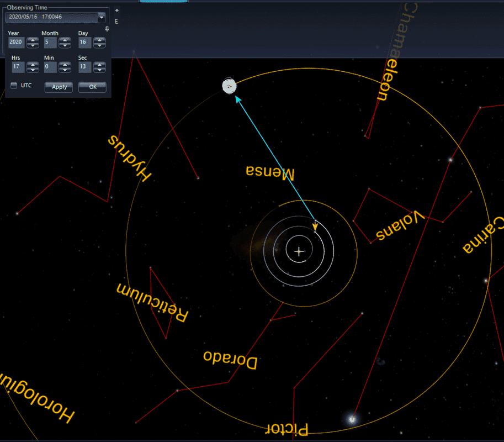504x442 pixels.
Task: Click the Mensa constellation label
Action: tap(270, 173)
